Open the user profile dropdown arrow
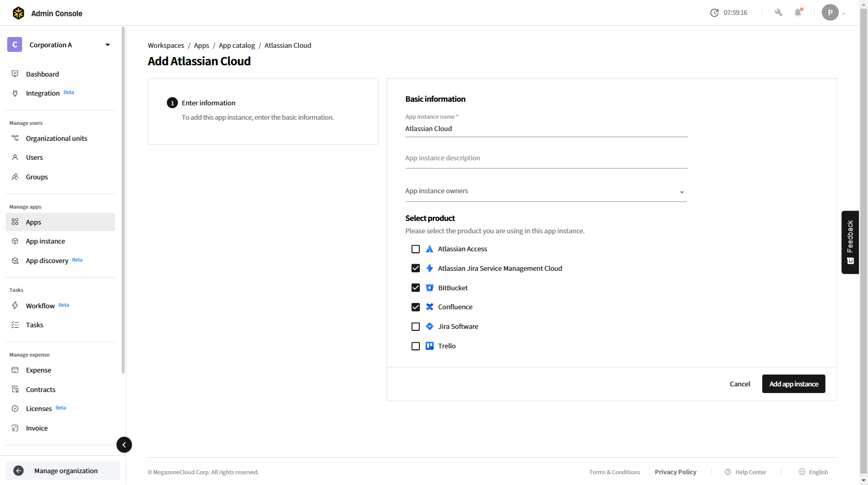 [x=843, y=14]
